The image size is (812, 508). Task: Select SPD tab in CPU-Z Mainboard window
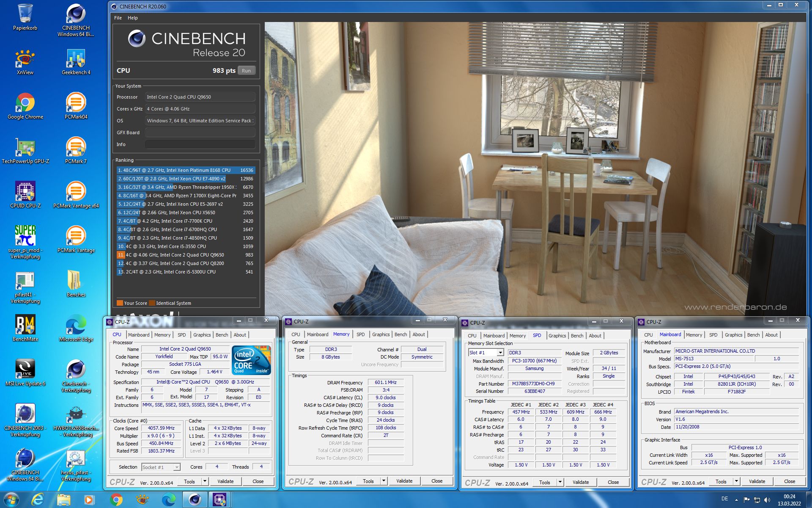click(713, 335)
